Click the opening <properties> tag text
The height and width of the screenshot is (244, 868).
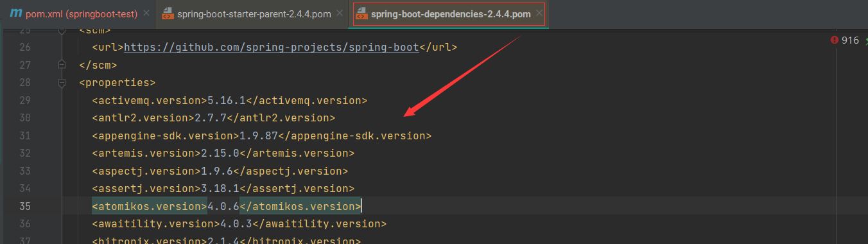pyautogui.click(x=117, y=83)
